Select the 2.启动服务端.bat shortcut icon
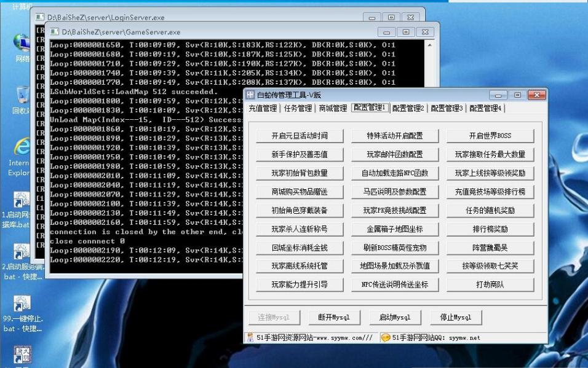This screenshot has height=368, width=588. pyautogui.click(x=22, y=253)
